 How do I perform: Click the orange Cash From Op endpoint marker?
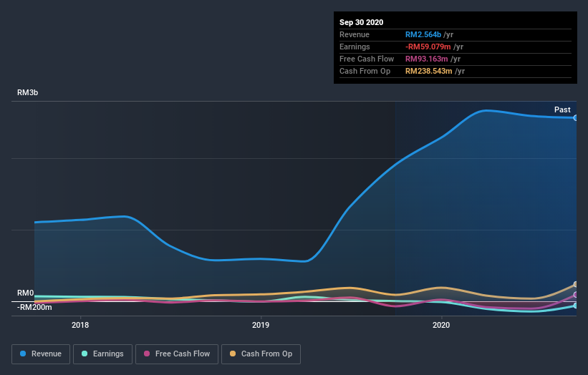point(576,284)
